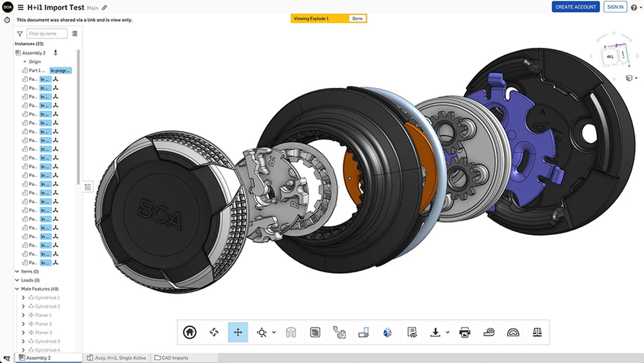This screenshot has width=644, height=363.
Task: Open the CAD Imports folder tab
Action: coord(171,358)
